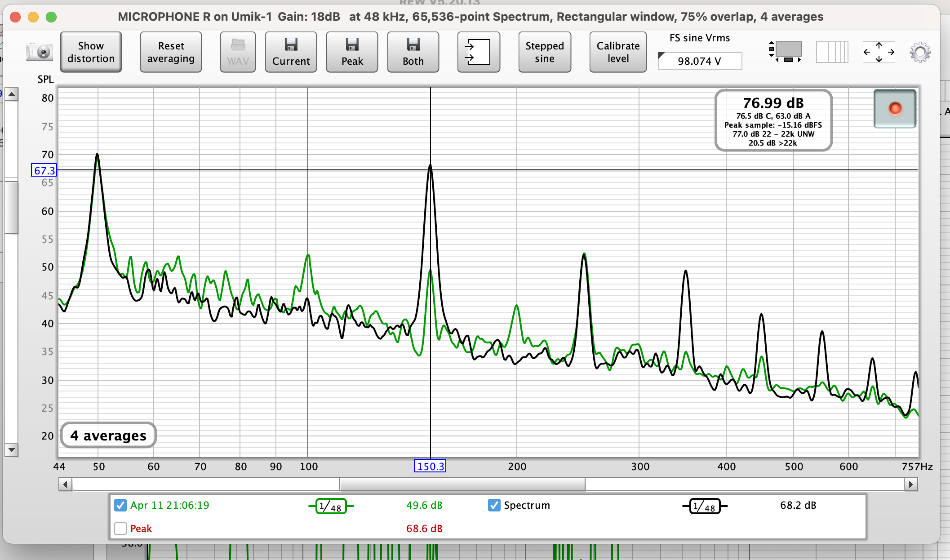Click Reset averaging button
This screenshot has height=560, width=950.
pos(171,52)
